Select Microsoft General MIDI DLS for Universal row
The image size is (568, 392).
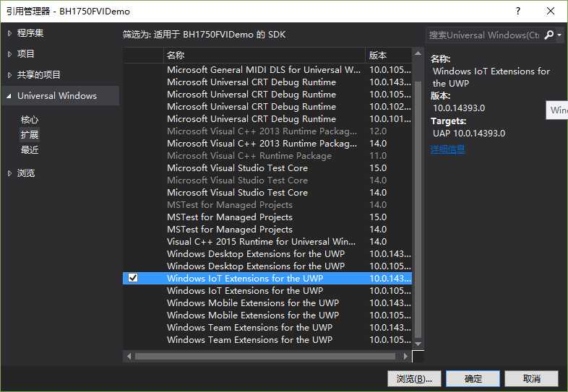click(267, 70)
